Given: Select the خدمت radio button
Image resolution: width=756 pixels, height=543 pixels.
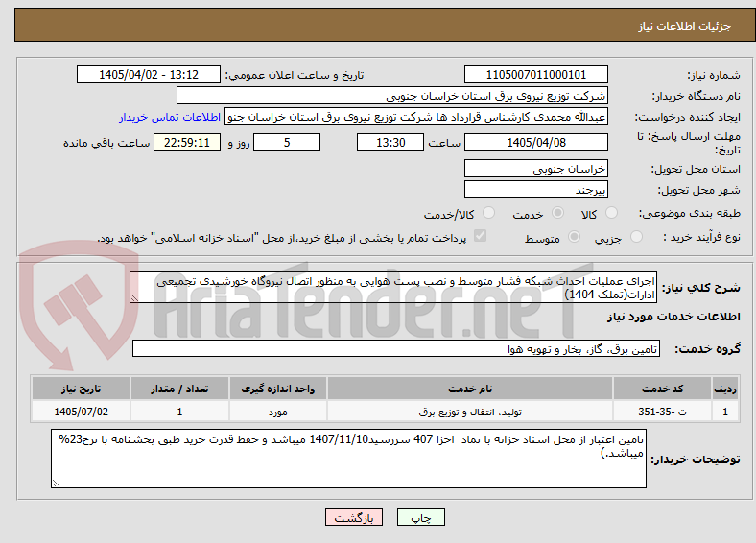Looking at the screenshot, I should [557, 213].
